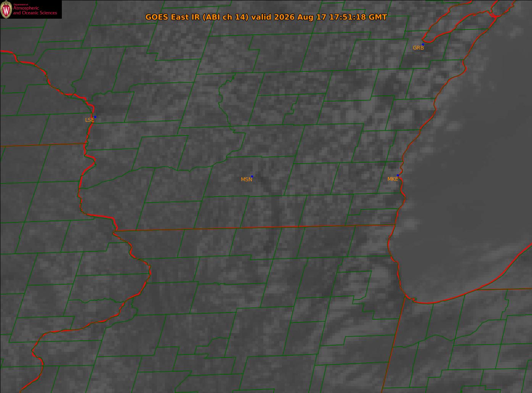This screenshot has width=532, height=393.
Task: Select the blue MKE station dot
Action: tap(398, 176)
